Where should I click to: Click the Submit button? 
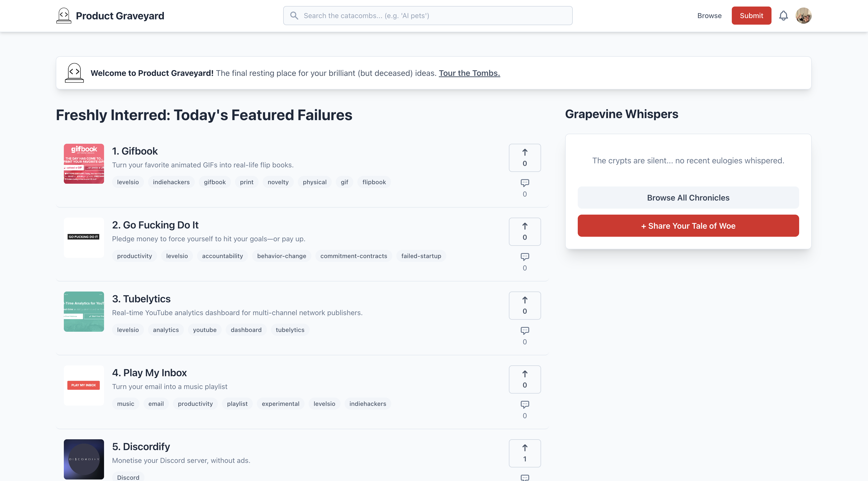(x=751, y=15)
